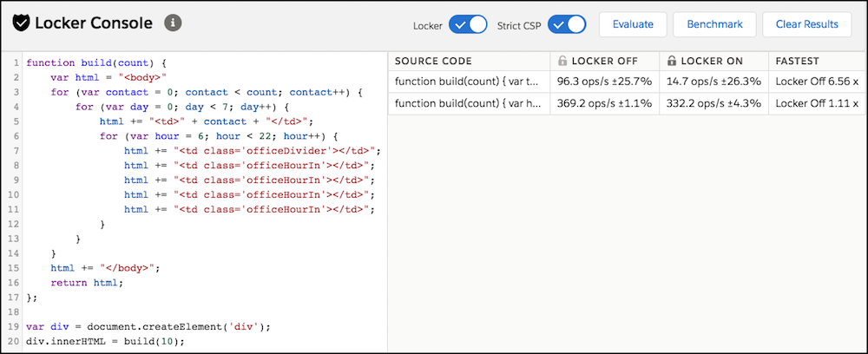Disable the Strict CSP toggle
Viewport: 868px width, 354px height.
pyautogui.click(x=567, y=25)
